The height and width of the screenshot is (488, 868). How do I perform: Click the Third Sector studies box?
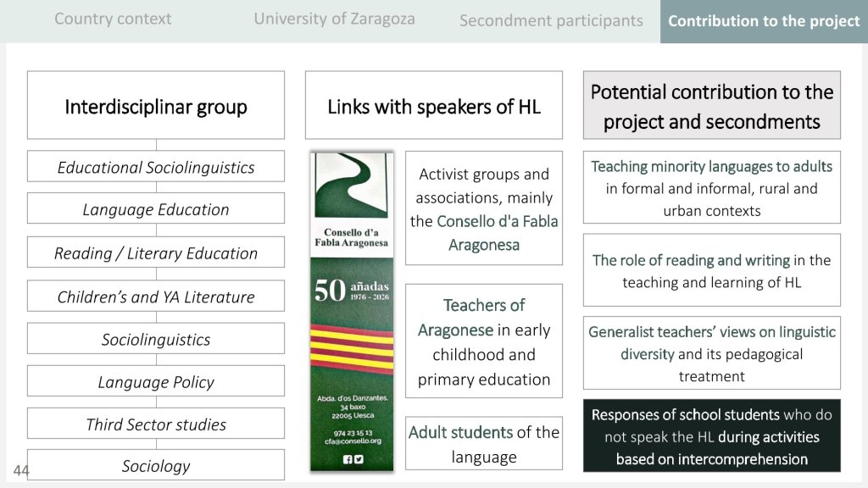156,424
